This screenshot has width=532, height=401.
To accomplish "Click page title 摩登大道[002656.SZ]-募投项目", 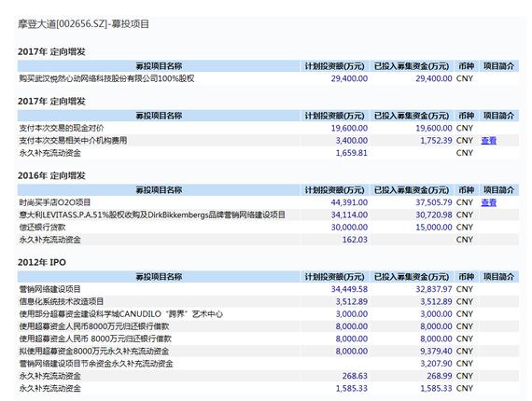I will tap(83, 24).
